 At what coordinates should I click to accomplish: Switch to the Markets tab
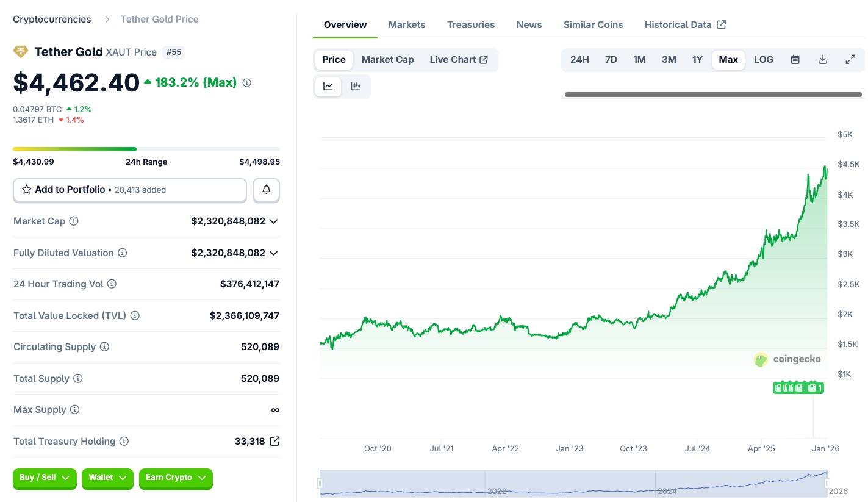406,25
